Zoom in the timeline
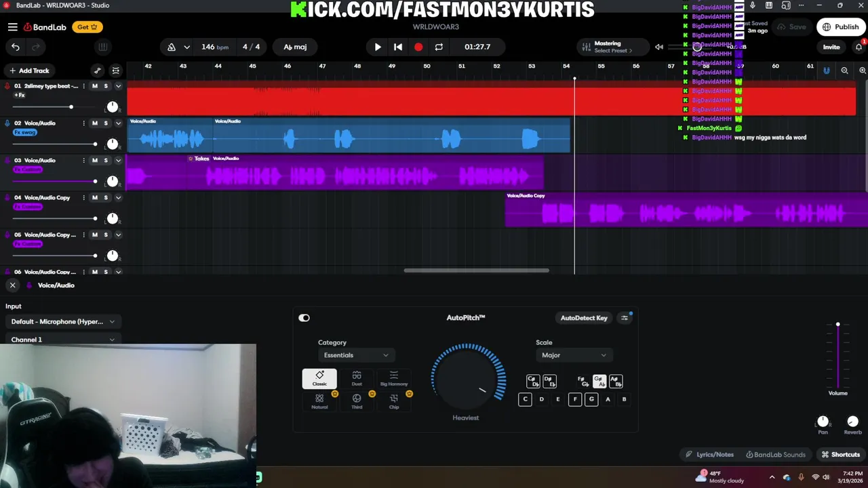 (x=863, y=70)
